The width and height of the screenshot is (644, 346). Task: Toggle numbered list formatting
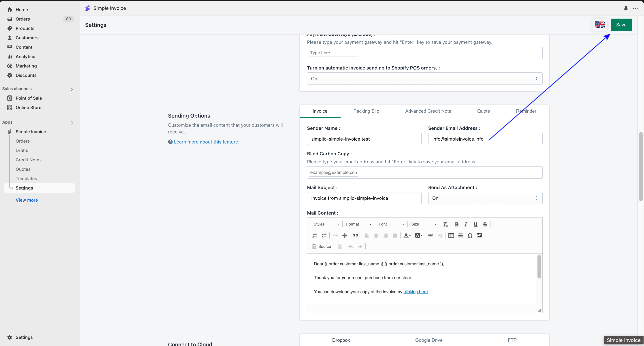(x=314, y=235)
